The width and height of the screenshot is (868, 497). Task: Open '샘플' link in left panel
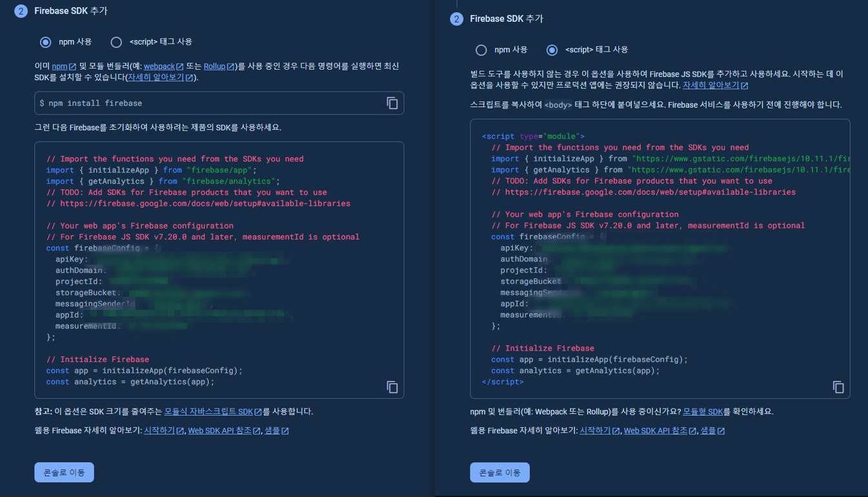[x=276, y=431]
